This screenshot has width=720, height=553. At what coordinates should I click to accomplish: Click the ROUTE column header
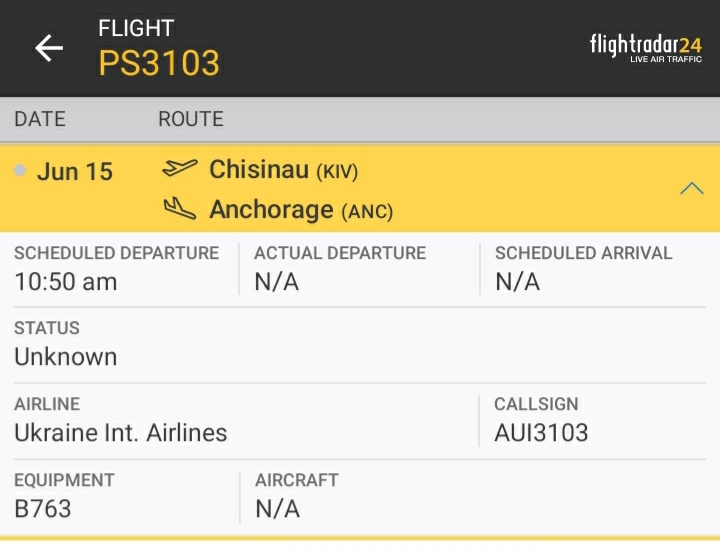coord(190,119)
